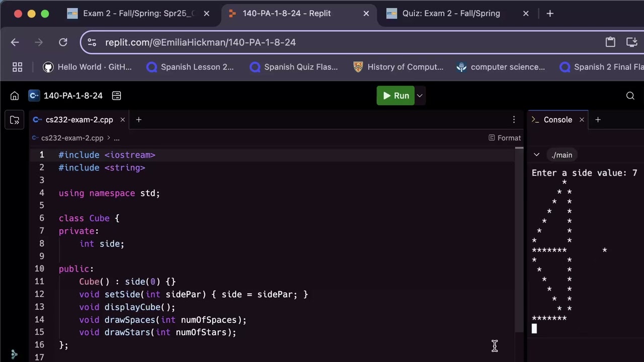Add a new tab beside Console
This screenshot has width=644, height=362.
598,120
